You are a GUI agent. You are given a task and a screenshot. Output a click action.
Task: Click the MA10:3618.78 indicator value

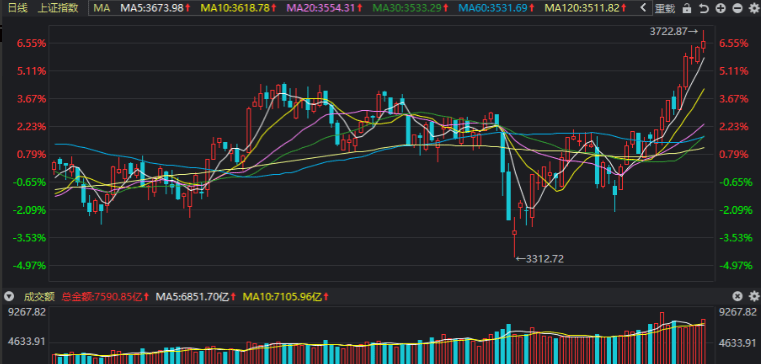[x=235, y=8]
